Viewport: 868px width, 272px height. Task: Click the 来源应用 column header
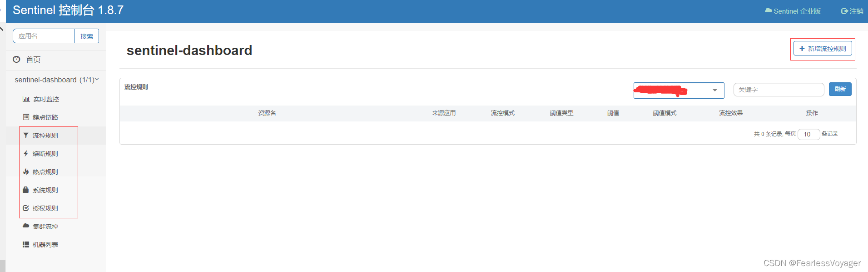444,113
